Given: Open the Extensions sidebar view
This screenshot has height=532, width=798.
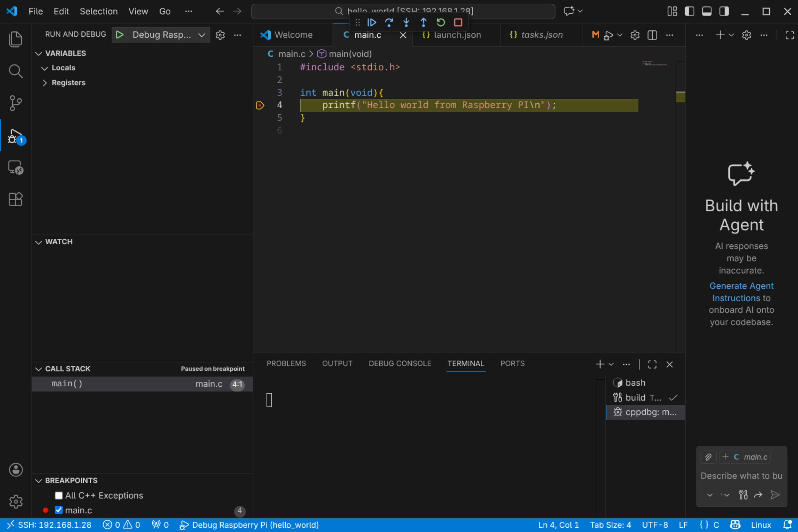Looking at the screenshot, I should tap(16, 199).
